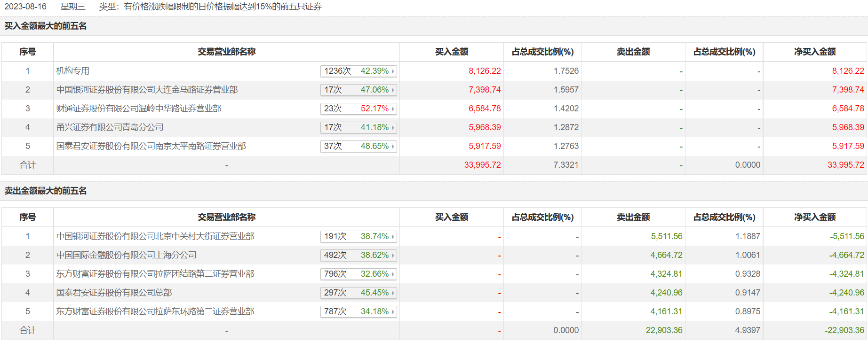Select buy ratio 1.5957 cell
The width and height of the screenshot is (868, 342).
click(x=566, y=90)
